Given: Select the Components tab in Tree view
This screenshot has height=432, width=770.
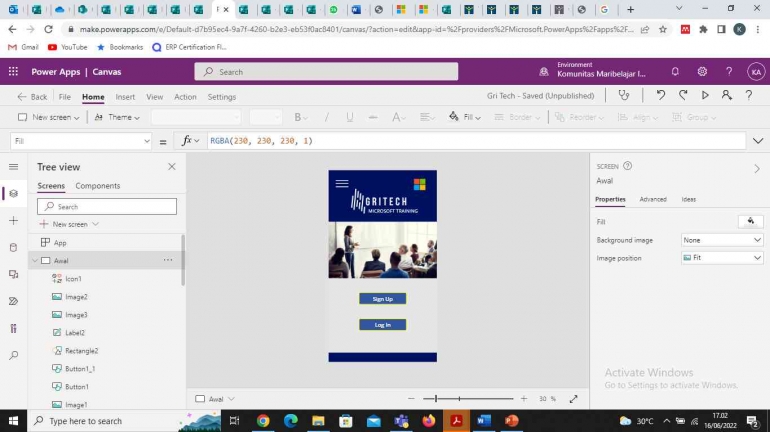Looking at the screenshot, I should (98, 186).
